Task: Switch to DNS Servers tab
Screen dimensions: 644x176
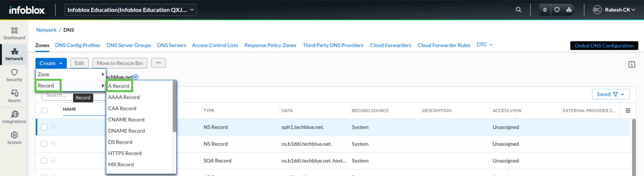Action: [172, 45]
